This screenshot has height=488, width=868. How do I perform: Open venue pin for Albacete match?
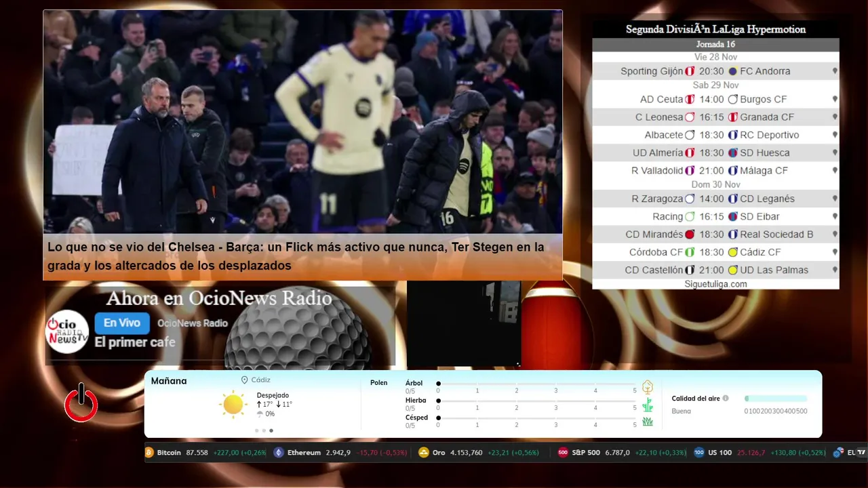coord(835,135)
